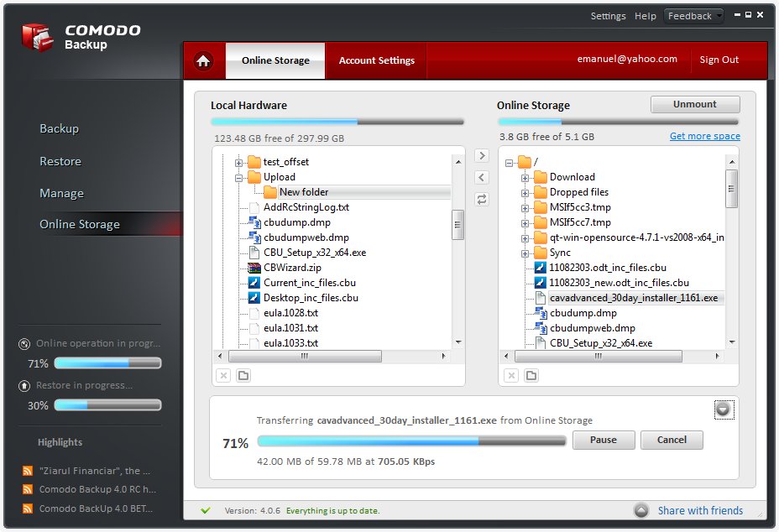Open the Feedback dropdown
This screenshot has width=779, height=532.
pyautogui.click(x=694, y=16)
